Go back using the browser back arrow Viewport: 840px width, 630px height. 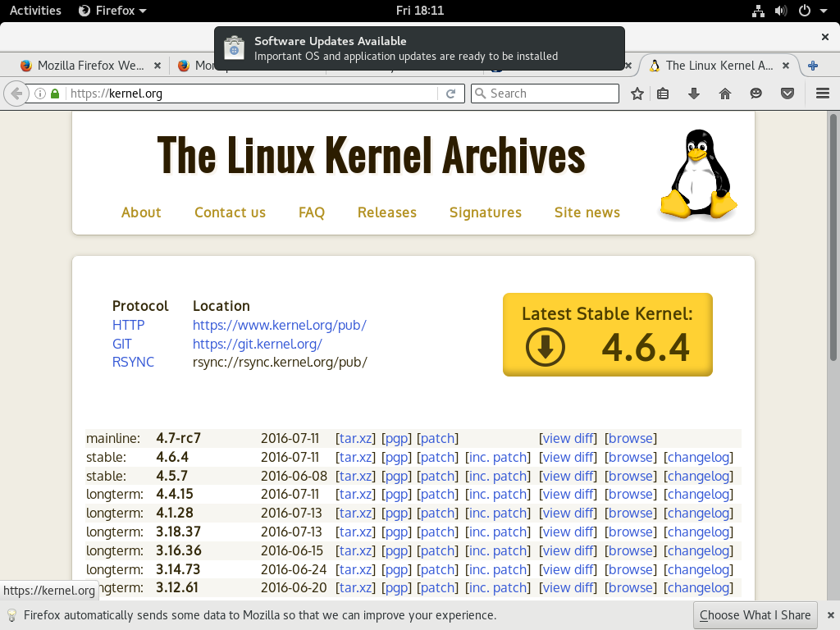tap(16, 94)
